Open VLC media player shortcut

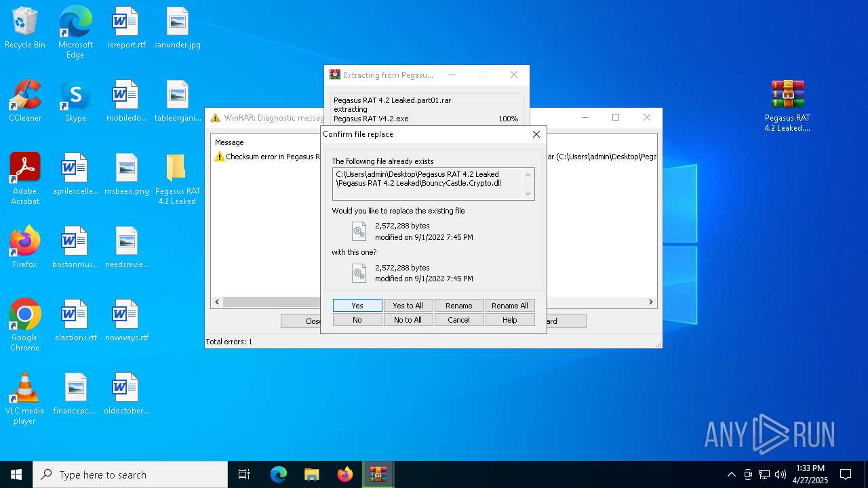(25, 399)
